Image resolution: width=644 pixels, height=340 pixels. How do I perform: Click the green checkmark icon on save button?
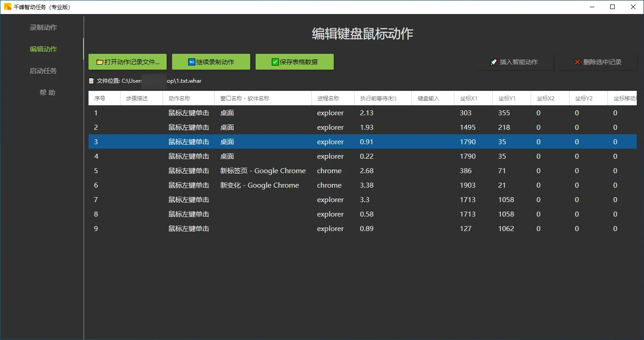pyautogui.click(x=275, y=62)
